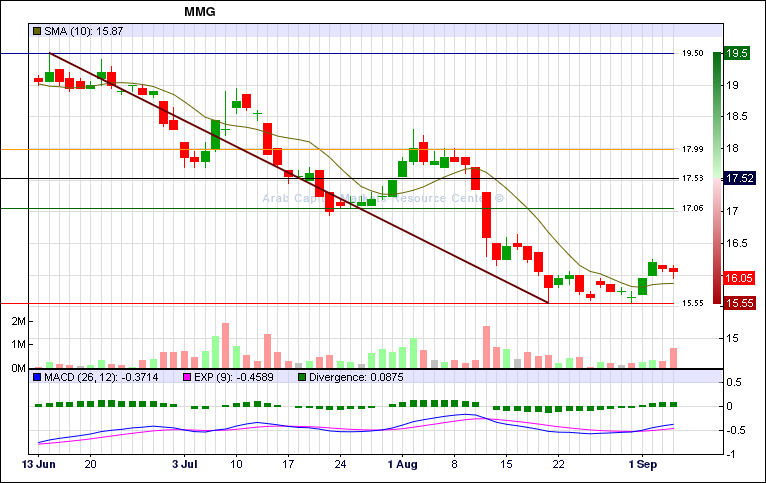The width and height of the screenshot is (766, 483).
Task: Click the dark blue 17.52 price tag
Action: click(x=740, y=178)
